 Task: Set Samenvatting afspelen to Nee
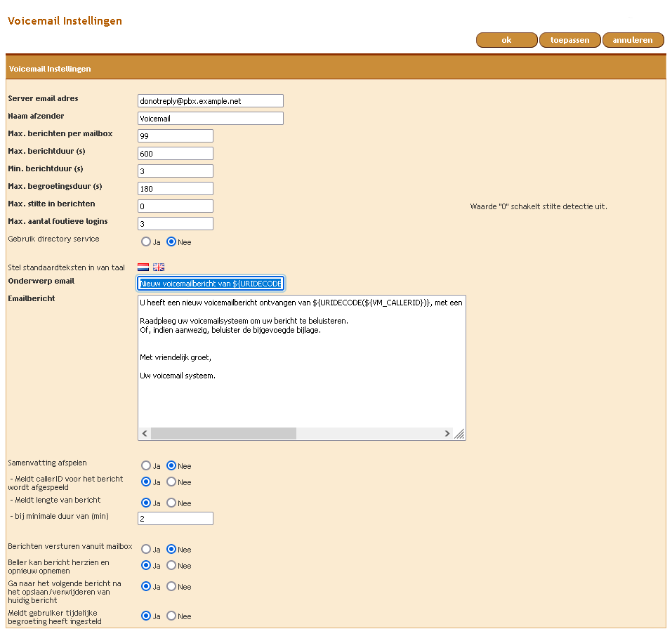pos(171,465)
